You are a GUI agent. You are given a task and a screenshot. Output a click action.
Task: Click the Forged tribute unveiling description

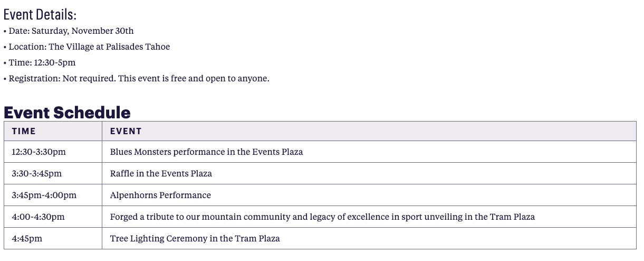coord(322,217)
